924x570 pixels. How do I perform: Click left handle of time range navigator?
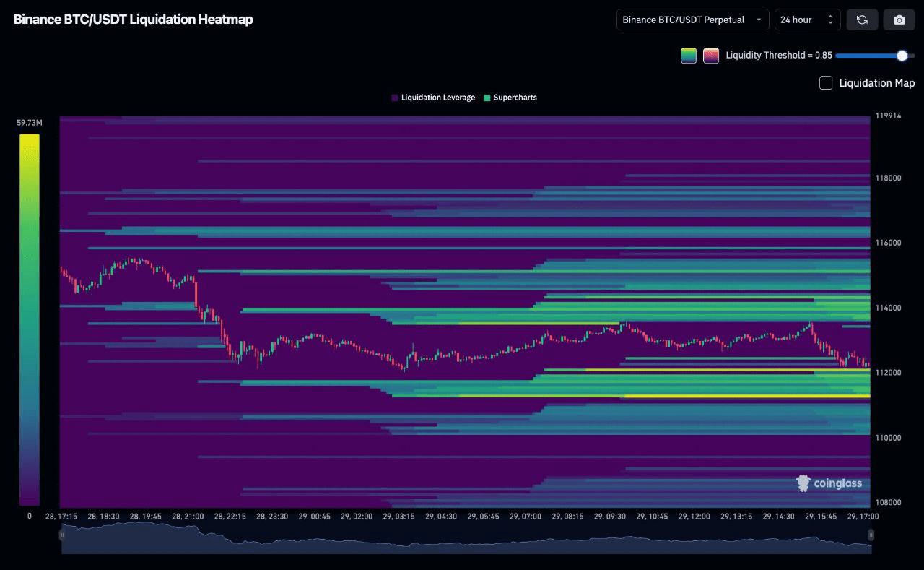[62, 535]
